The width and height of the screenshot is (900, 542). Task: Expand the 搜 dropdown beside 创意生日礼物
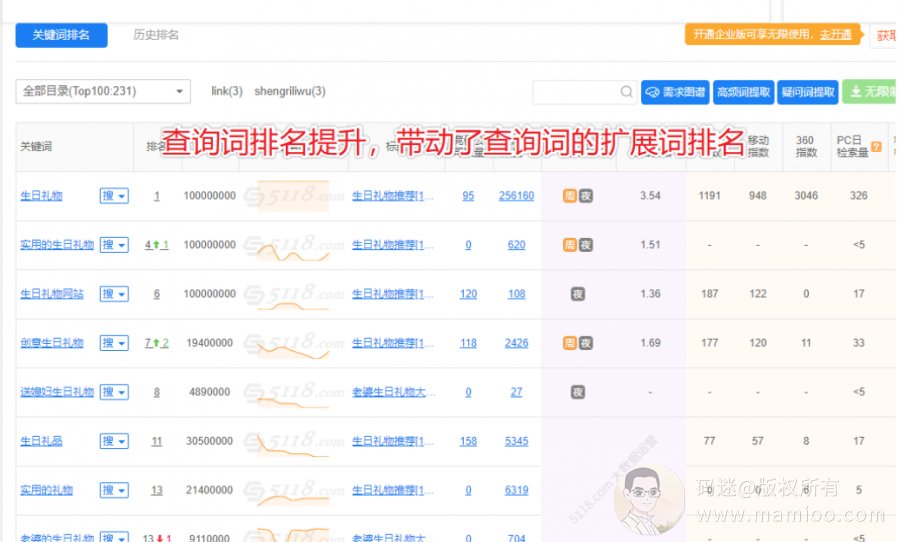tap(114, 343)
